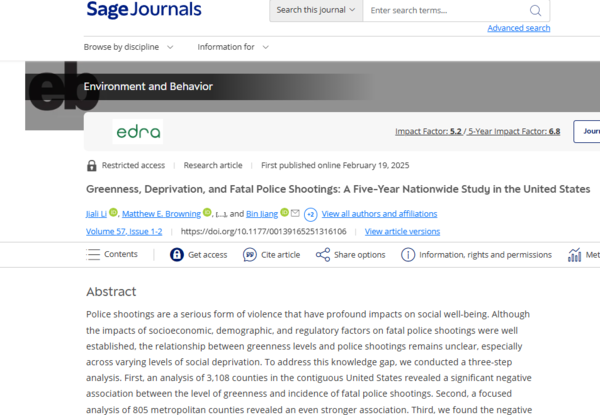
Task: Click the EDRA society logo
Action: (137, 132)
